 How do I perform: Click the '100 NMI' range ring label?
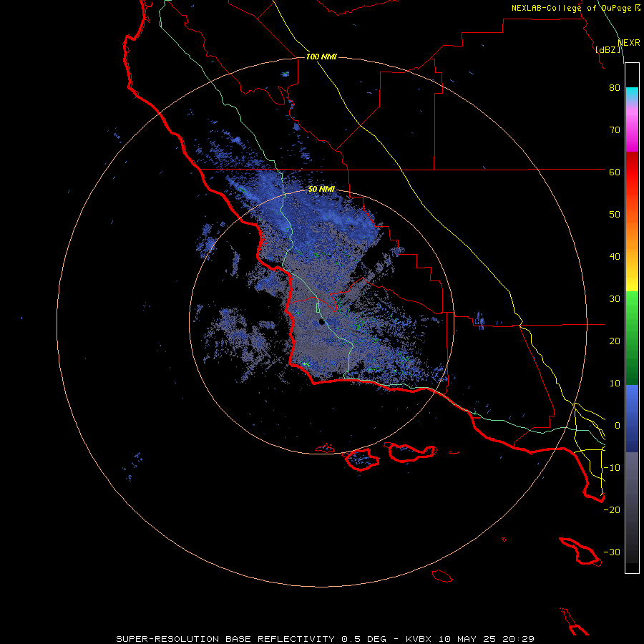(321, 57)
